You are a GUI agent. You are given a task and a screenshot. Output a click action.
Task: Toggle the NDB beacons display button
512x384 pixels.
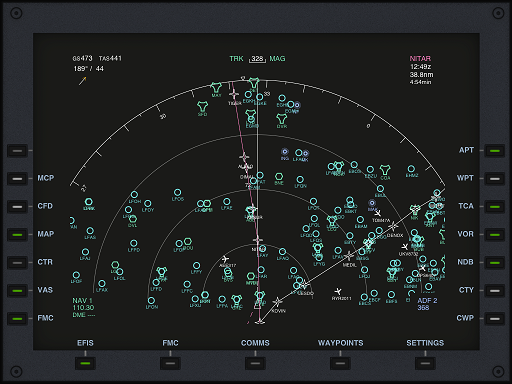pos(495,263)
